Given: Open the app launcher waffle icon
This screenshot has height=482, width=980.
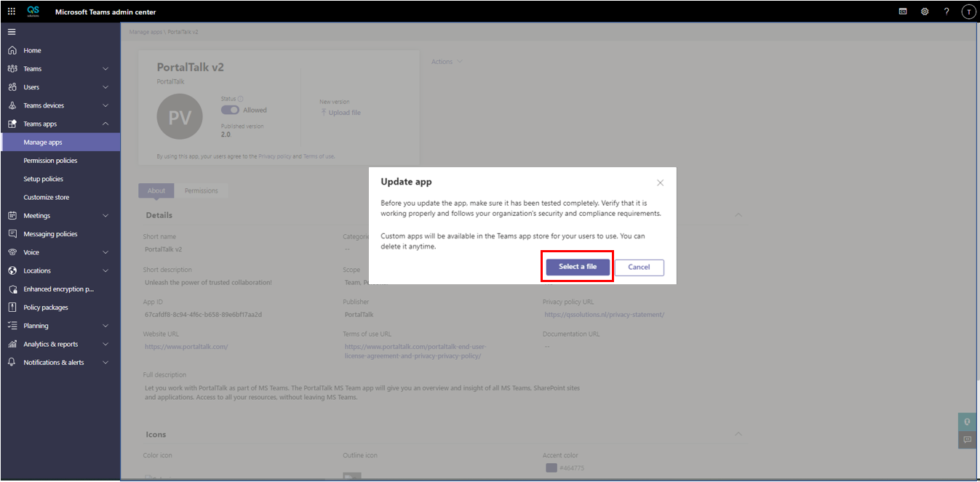Looking at the screenshot, I should click(11, 12).
